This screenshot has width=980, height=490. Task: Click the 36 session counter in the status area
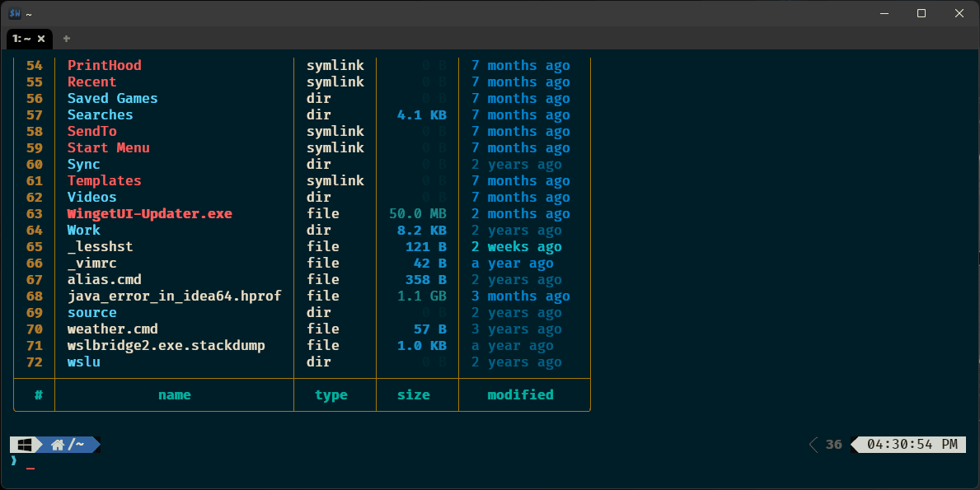tap(833, 444)
